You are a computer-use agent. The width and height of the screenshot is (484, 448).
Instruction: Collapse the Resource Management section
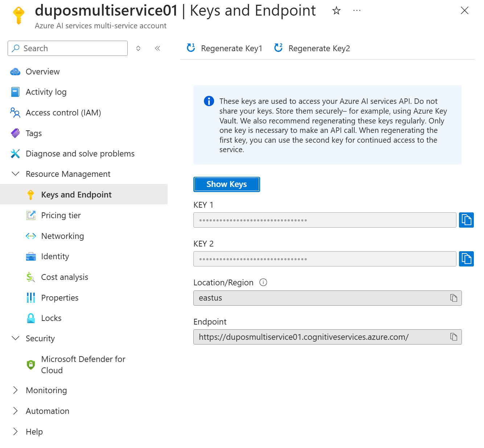16,174
